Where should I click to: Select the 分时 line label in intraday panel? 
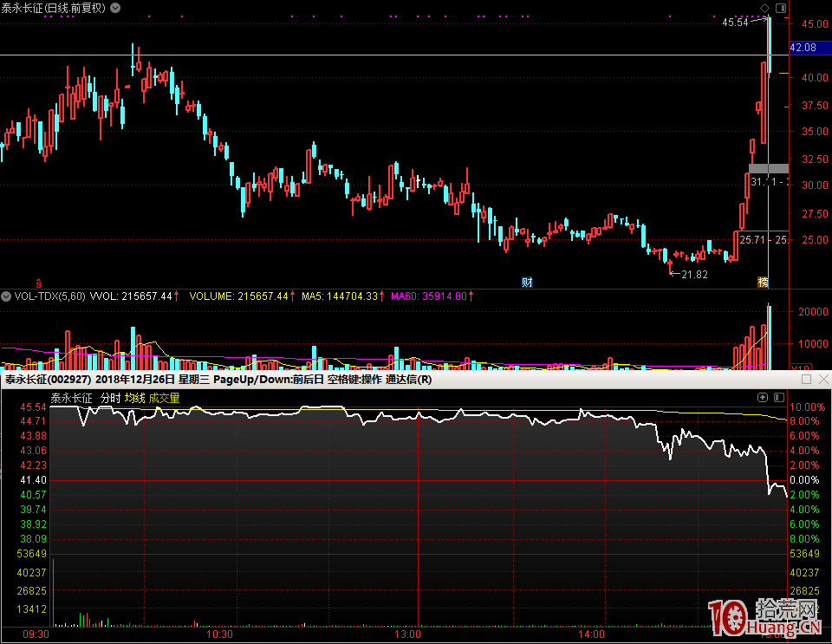click(110, 398)
